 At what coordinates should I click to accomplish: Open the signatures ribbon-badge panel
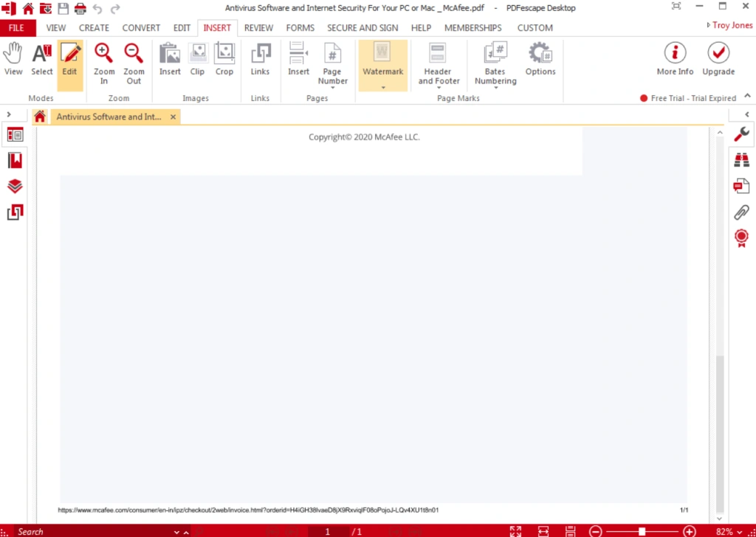(x=741, y=238)
